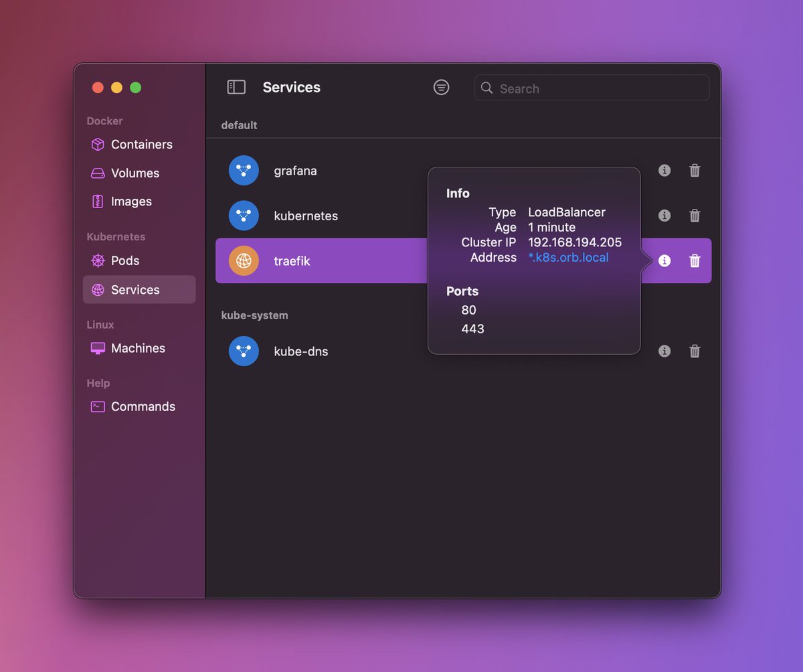
Task: Open Linux Machines view
Action: coord(139,348)
